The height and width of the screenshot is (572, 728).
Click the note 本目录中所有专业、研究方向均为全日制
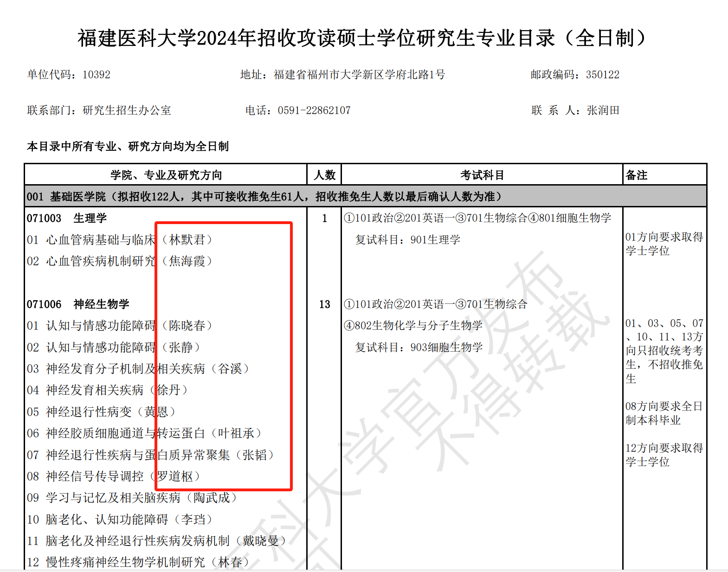[x=128, y=147]
